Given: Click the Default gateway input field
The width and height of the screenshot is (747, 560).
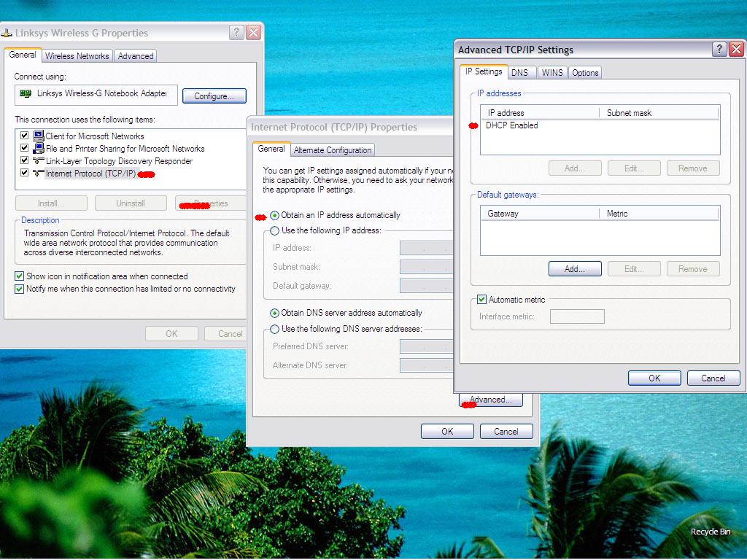Looking at the screenshot, I should (x=426, y=286).
